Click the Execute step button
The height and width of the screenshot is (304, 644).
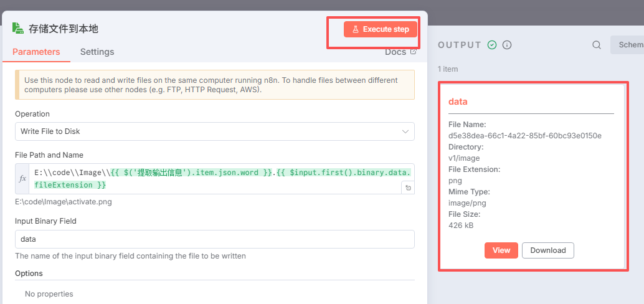pyautogui.click(x=381, y=29)
